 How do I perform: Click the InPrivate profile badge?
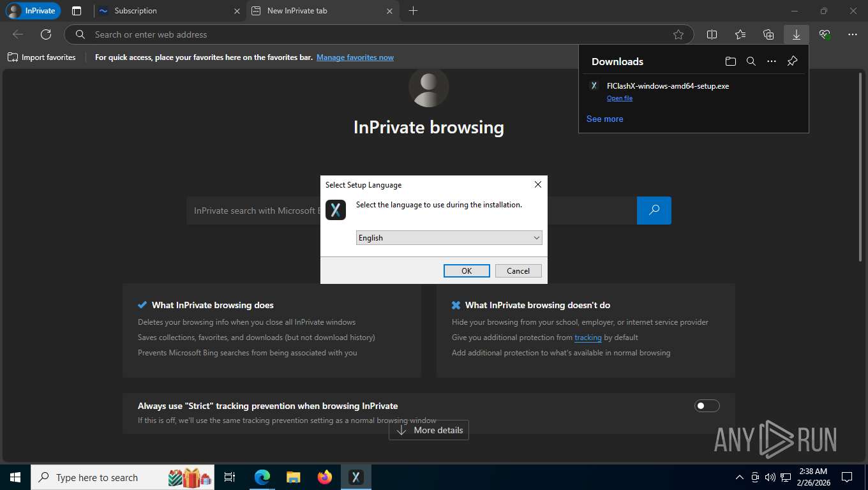click(33, 11)
